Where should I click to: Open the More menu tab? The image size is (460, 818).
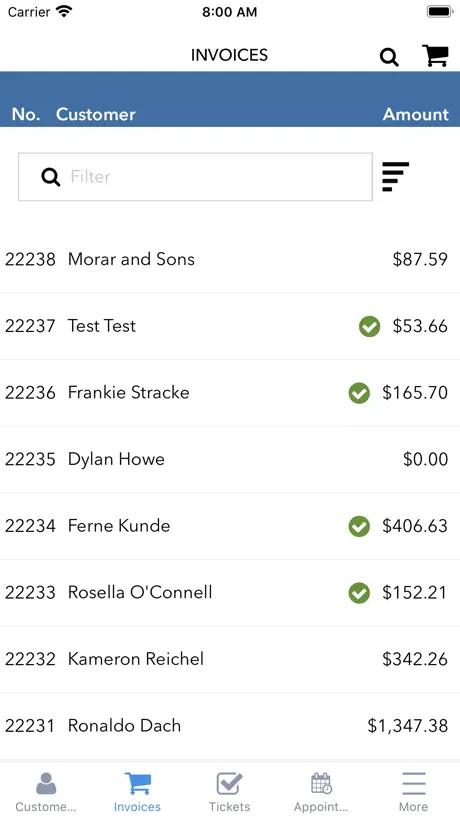click(x=414, y=791)
